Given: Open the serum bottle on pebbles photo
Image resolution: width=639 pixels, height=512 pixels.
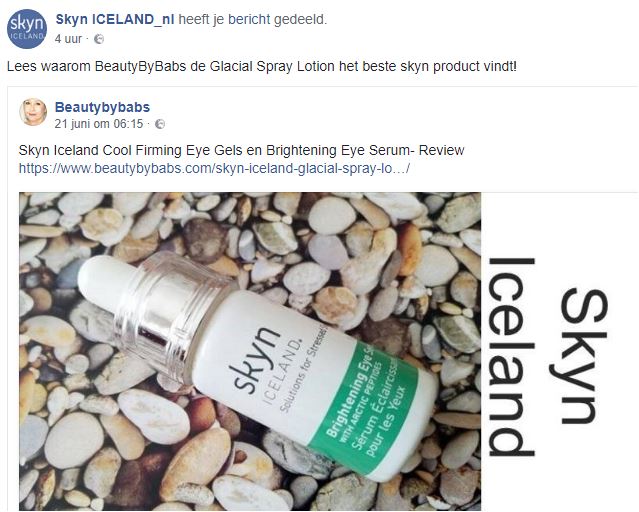Looking at the screenshot, I should coord(250,351).
